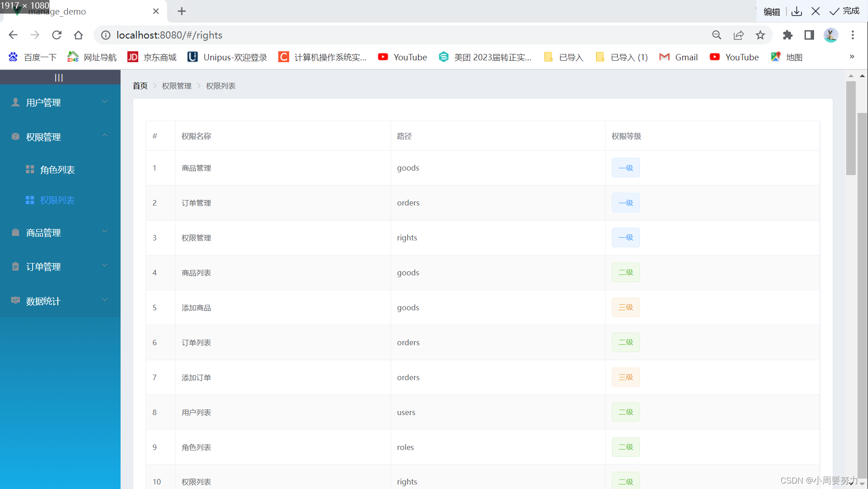Expand the 订单管理 sidebar menu
868x489 pixels.
60,267
